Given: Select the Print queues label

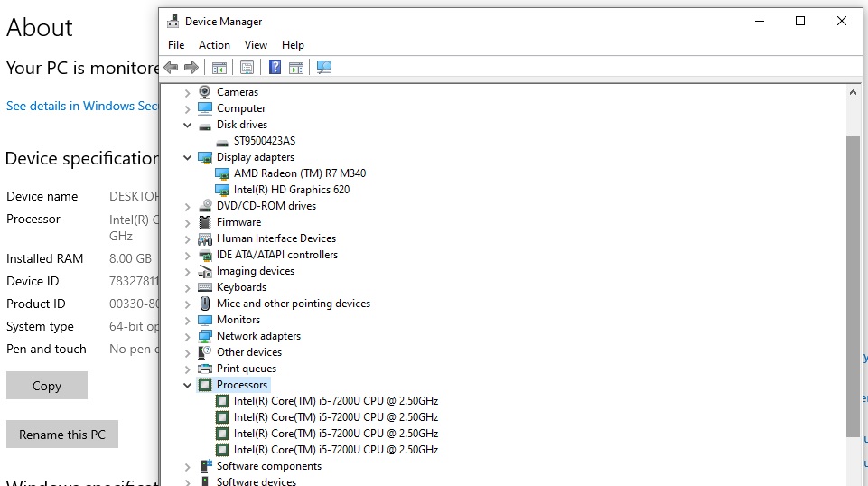Looking at the screenshot, I should [247, 368].
